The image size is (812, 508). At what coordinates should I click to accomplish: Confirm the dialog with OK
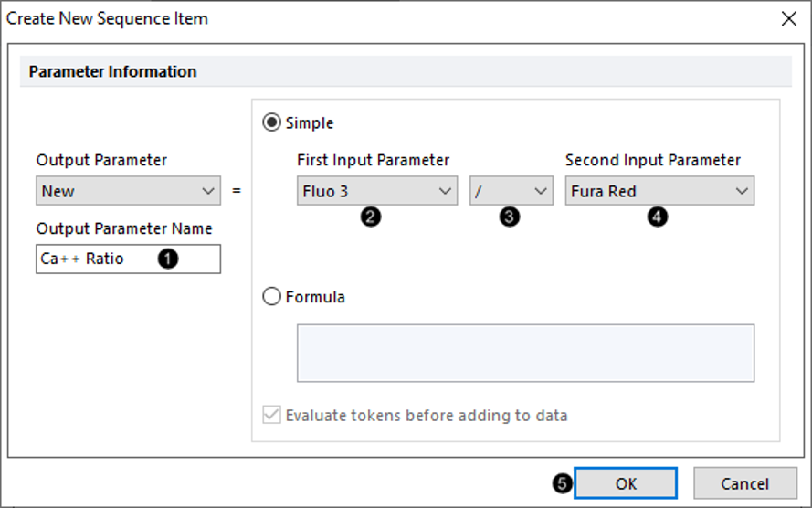(x=626, y=483)
